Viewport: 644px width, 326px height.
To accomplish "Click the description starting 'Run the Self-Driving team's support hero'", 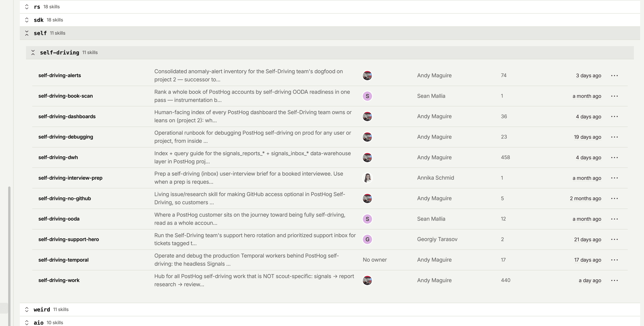I will pyautogui.click(x=255, y=239).
